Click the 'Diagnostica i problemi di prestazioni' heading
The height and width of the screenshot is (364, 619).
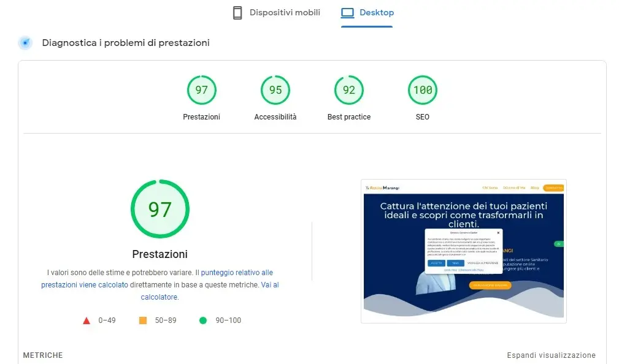tap(126, 43)
